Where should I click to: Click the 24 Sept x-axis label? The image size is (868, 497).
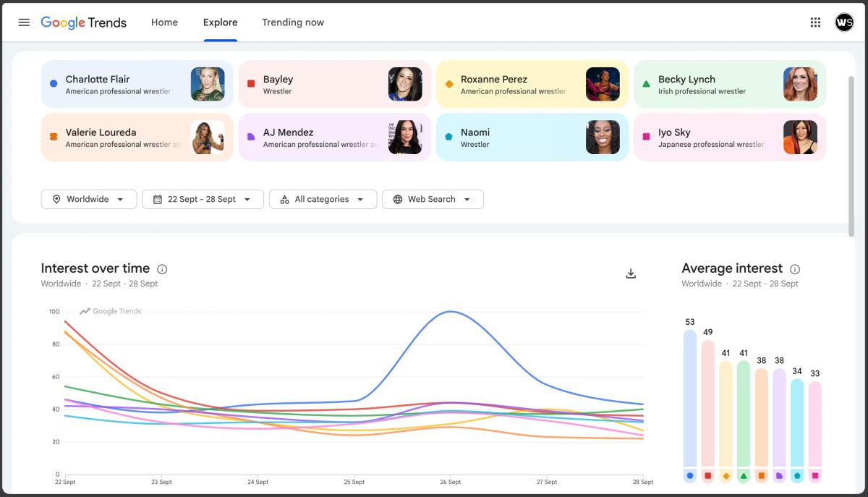tap(258, 482)
